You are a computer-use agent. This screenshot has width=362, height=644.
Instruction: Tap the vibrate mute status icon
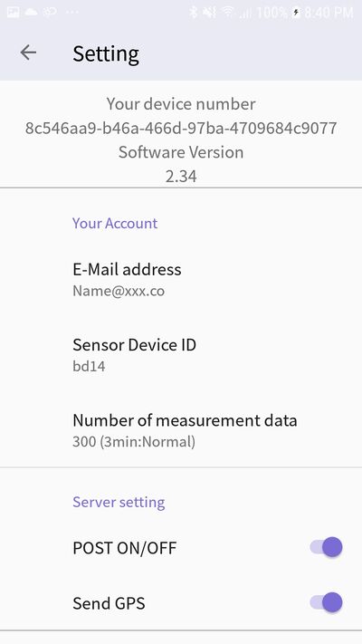click(x=209, y=13)
